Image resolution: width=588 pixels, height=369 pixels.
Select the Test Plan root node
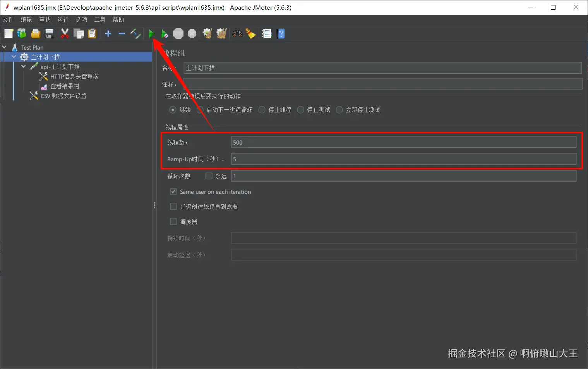pos(32,47)
